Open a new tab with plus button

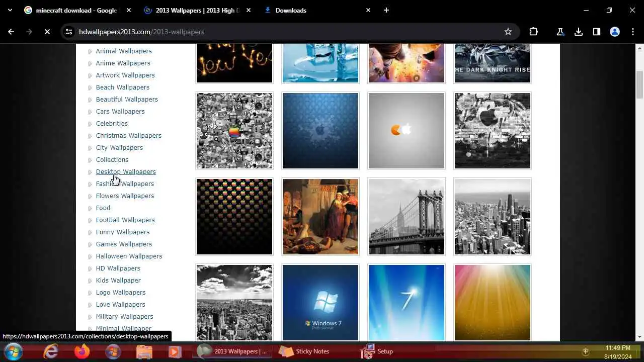tap(386, 10)
